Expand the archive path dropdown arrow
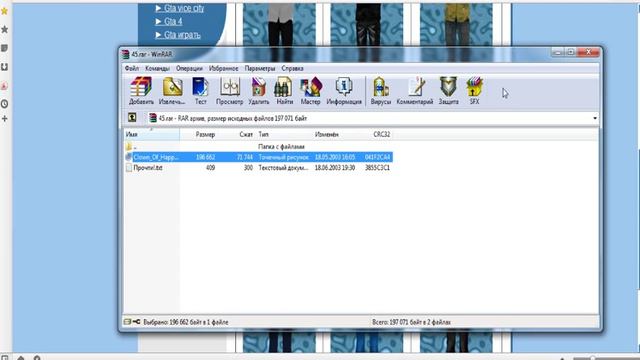 (595, 118)
